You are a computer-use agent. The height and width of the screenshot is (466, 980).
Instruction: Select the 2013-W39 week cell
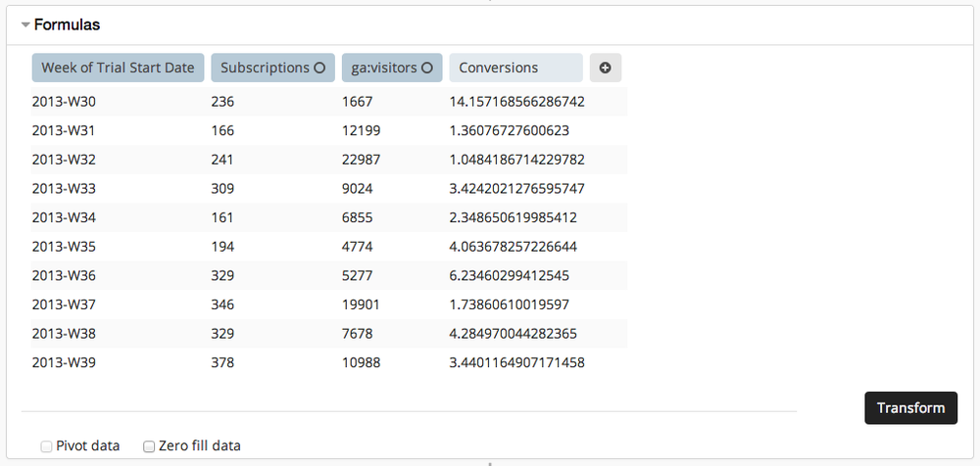pyautogui.click(x=64, y=363)
